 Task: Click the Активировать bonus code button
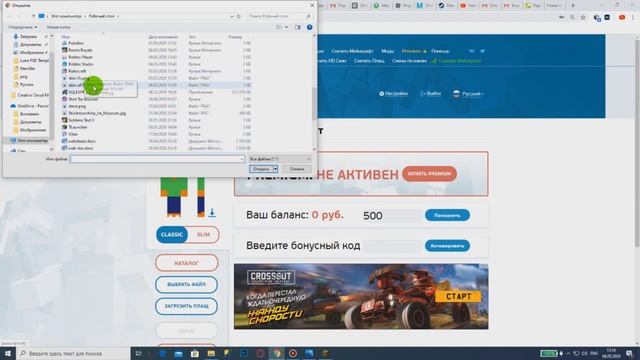(447, 246)
